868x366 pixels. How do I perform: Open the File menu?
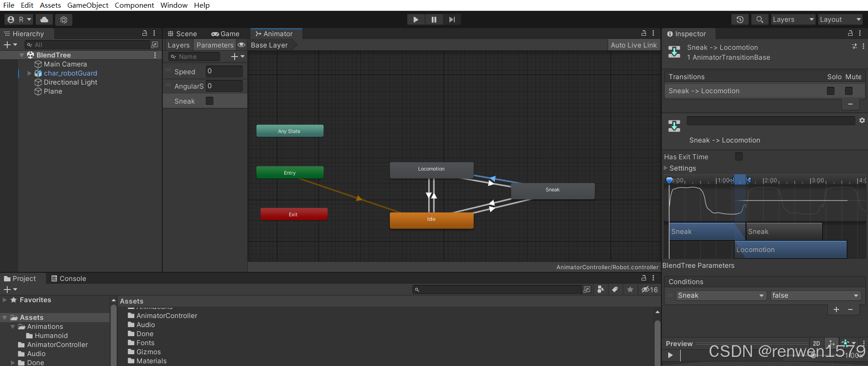pos(9,5)
